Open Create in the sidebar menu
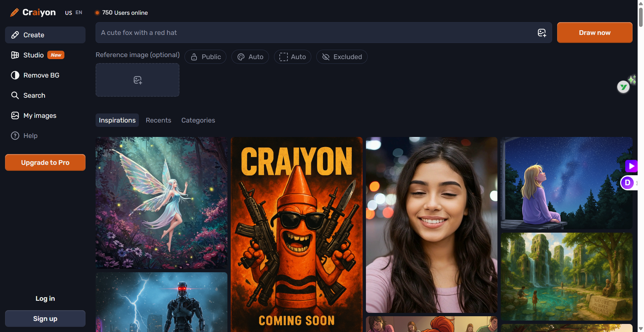Image resolution: width=644 pixels, height=332 pixels. [x=45, y=35]
